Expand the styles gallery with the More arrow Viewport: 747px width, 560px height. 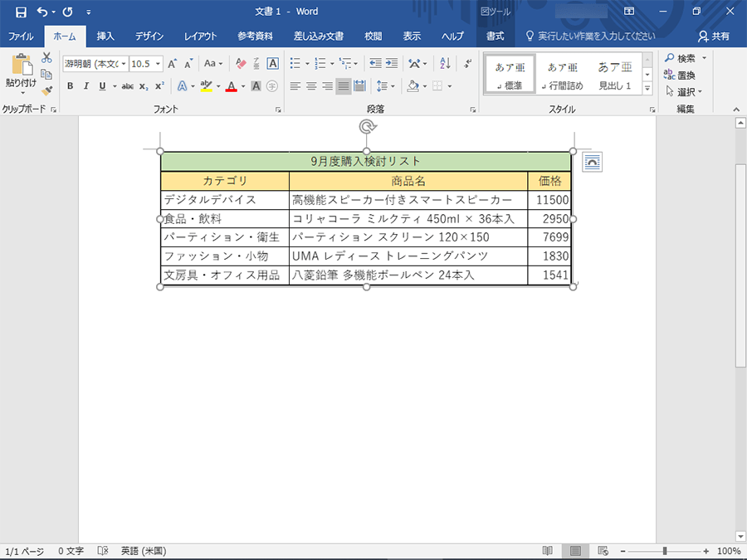point(647,86)
